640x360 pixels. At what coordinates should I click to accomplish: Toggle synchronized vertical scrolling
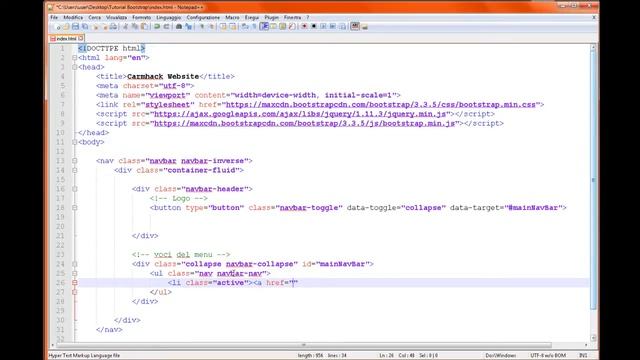(223, 27)
